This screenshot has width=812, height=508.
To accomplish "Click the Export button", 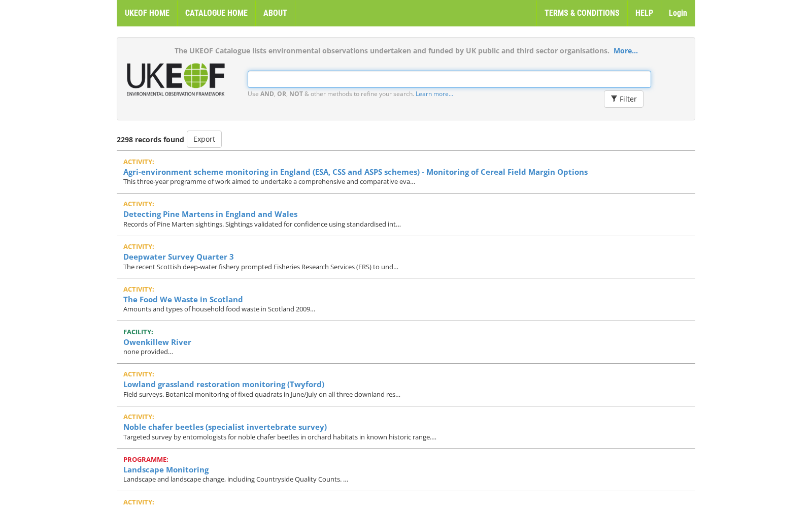I will coord(204,139).
